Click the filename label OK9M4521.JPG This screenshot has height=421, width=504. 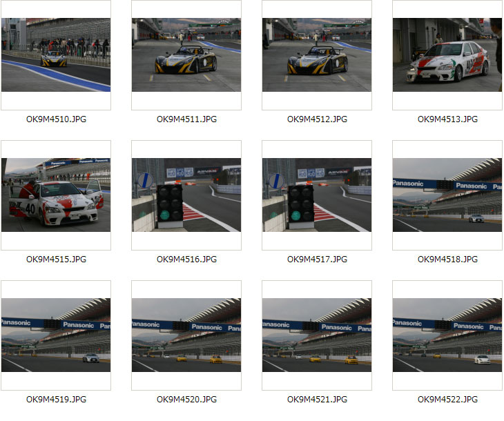[318, 400]
